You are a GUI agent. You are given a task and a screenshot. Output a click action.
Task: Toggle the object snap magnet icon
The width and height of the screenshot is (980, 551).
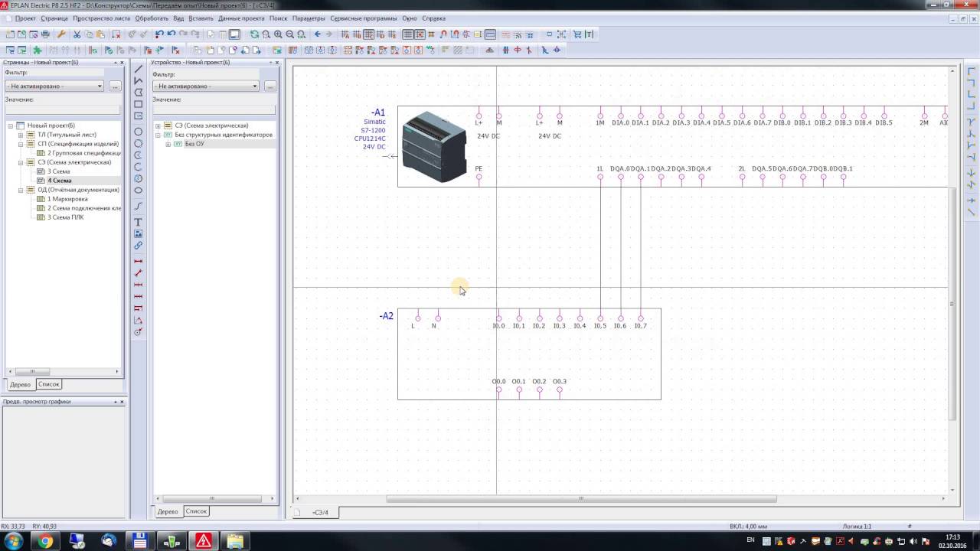[x=443, y=34]
